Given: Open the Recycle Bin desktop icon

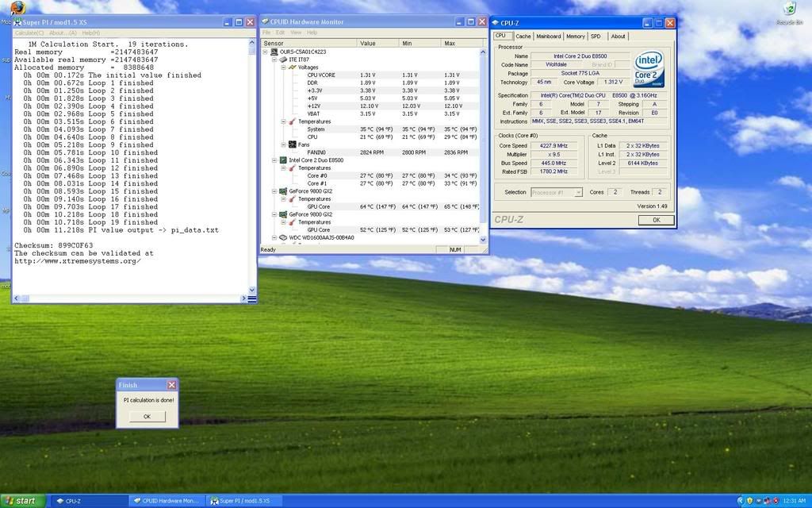Looking at the screenshot, I should (x=789, y=10).
